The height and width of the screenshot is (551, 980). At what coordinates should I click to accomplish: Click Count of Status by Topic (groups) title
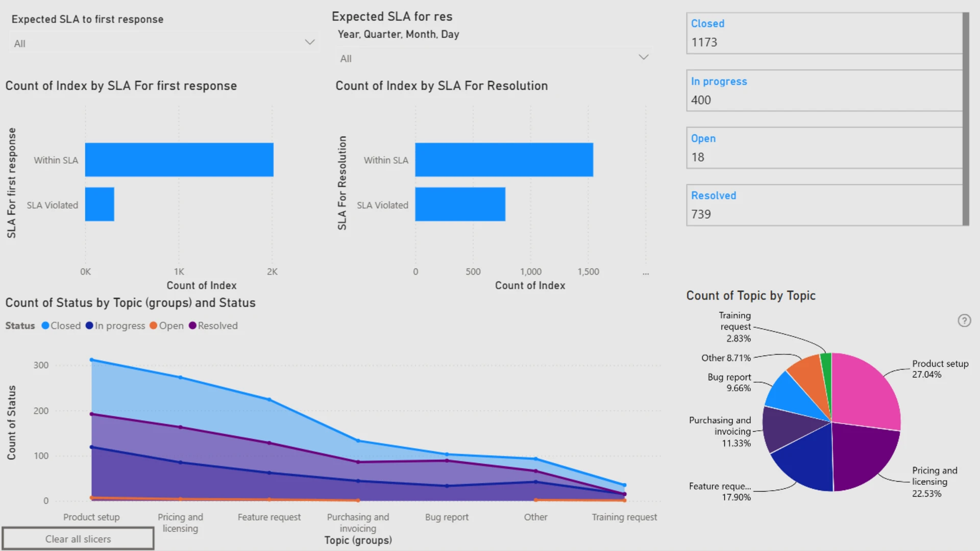[x=130, y=303]
